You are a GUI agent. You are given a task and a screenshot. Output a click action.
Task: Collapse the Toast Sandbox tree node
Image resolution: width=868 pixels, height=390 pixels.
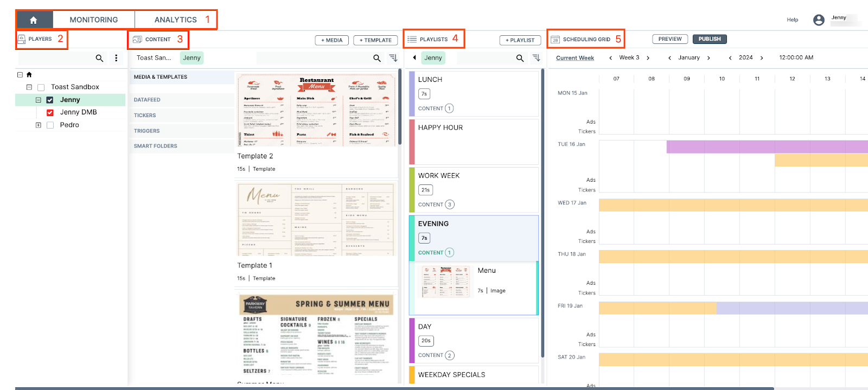29,87
